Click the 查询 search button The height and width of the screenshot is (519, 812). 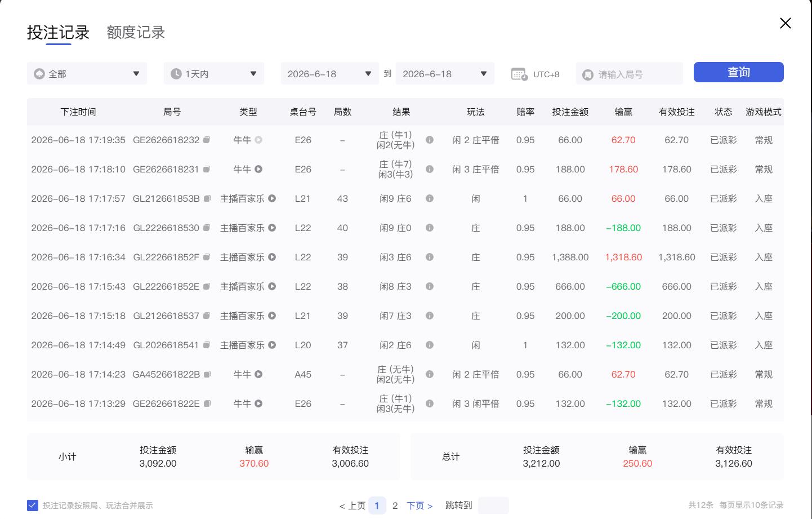738,72
